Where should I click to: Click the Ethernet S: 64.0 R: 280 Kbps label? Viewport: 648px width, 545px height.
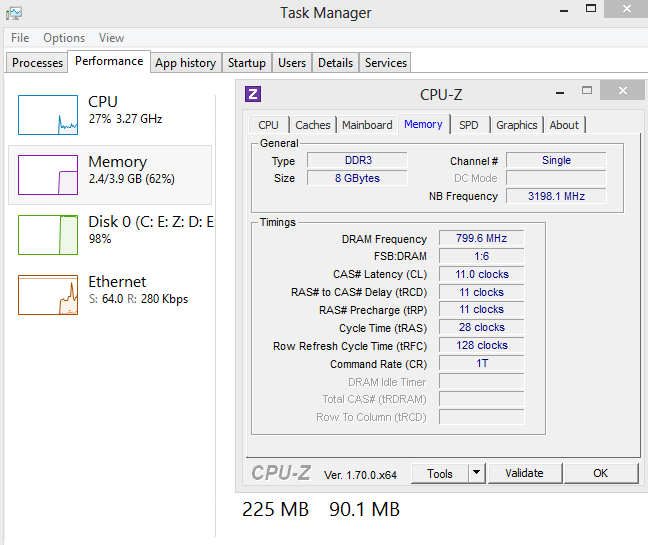tap(138, 290)
